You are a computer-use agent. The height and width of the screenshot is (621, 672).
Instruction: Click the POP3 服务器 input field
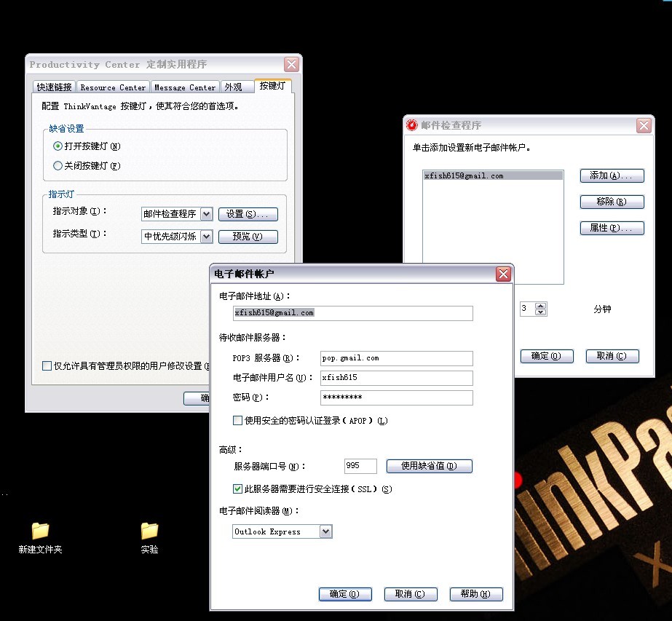396,358
